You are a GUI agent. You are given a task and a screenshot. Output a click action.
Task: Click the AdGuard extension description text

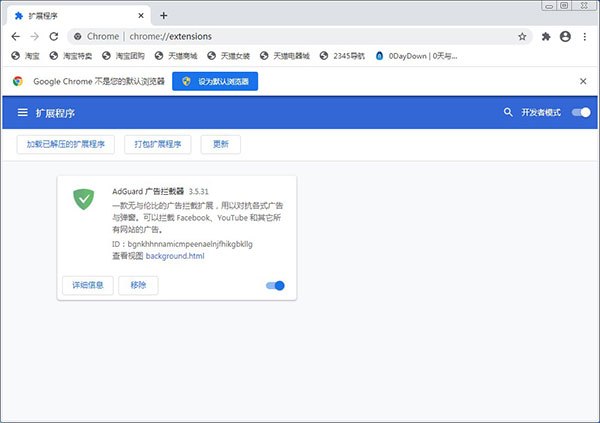[x=197, y=217]
